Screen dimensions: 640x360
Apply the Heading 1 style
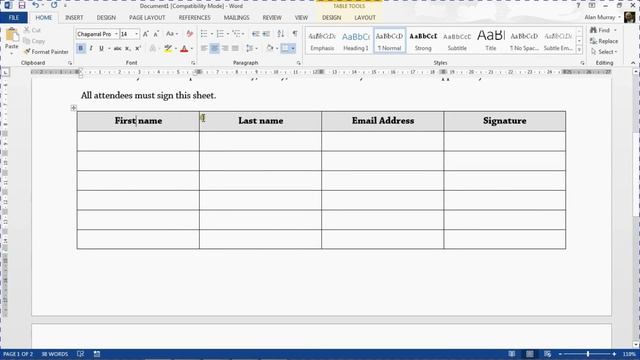[356, 41]
